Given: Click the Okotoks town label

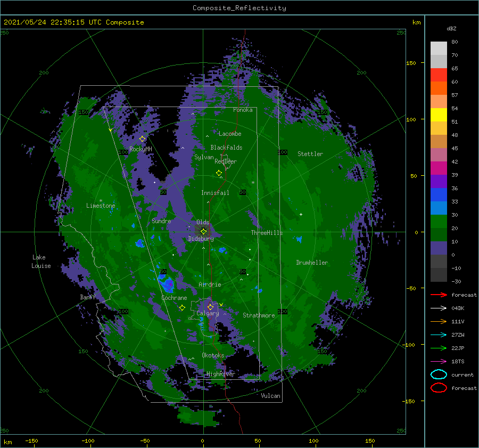Looking at the screenshot, I should pos(213,355).
